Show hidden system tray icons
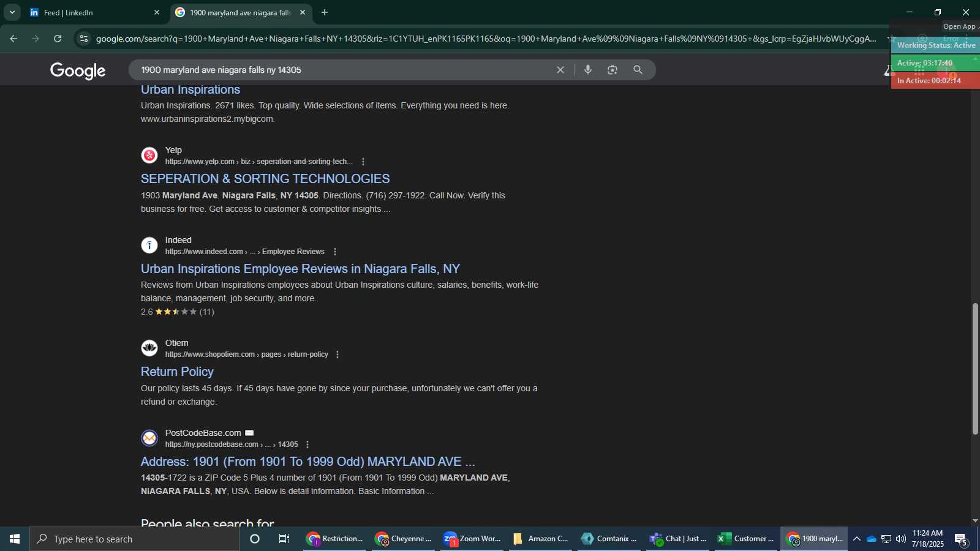 856,539
